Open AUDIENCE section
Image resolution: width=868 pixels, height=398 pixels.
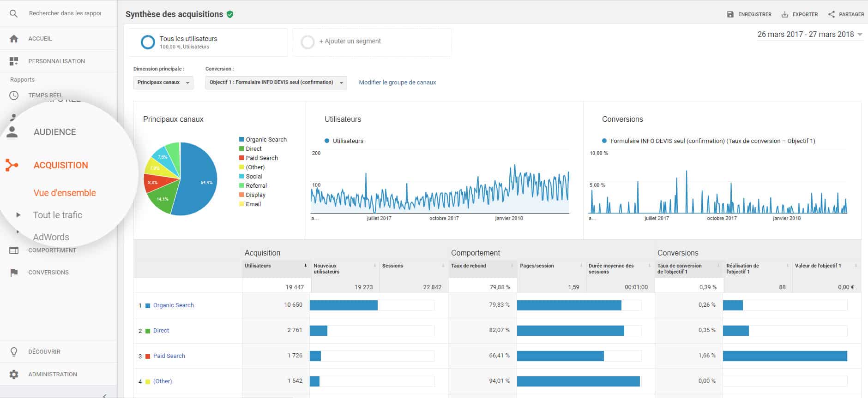55,132
